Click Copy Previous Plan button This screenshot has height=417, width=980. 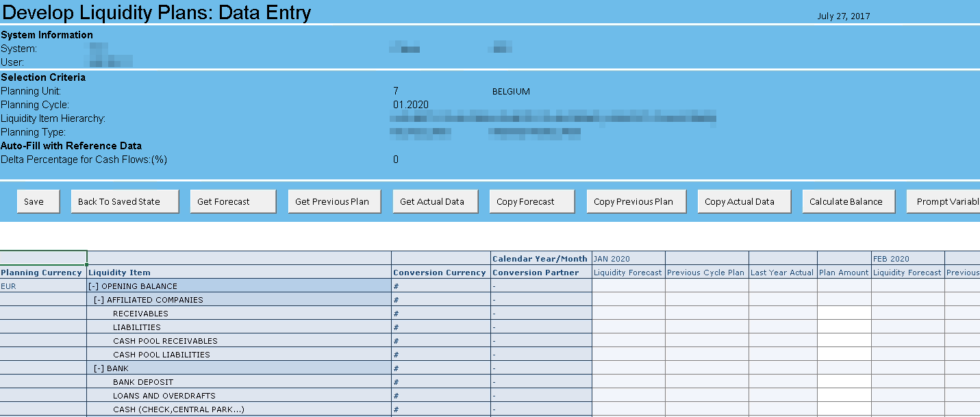[633, 201]
